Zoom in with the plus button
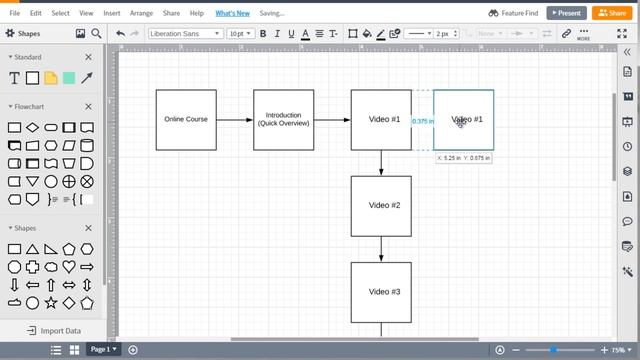The height and width of the screenshot is (360, 640). [604, 350]
